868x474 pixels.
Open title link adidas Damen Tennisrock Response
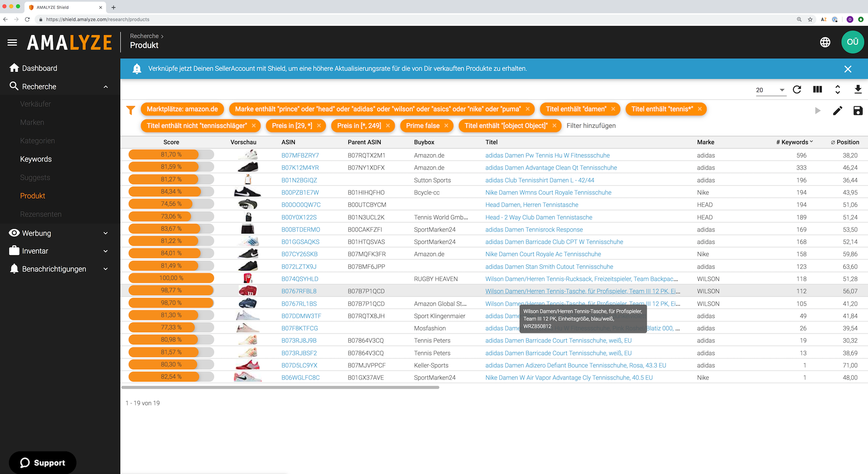[534, 230]
